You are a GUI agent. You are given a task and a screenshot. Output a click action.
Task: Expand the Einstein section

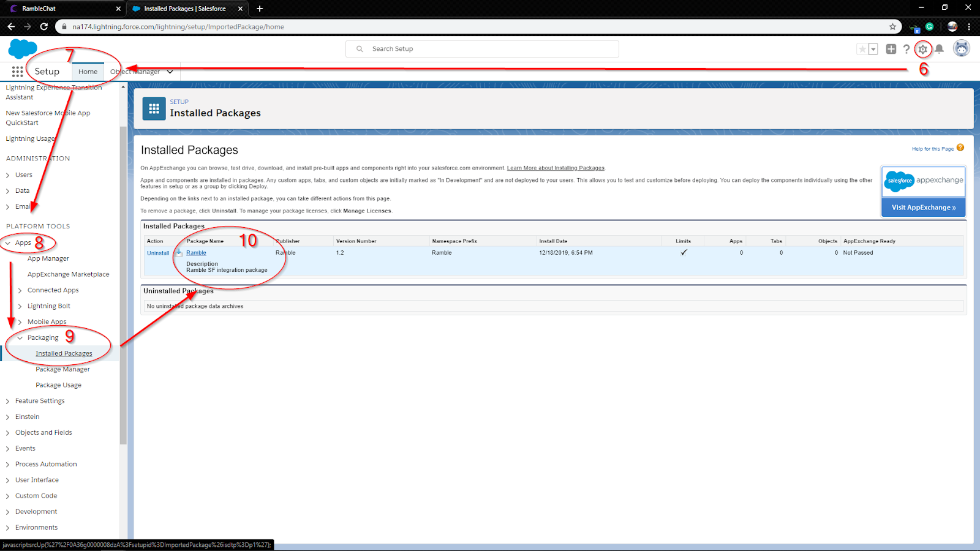point(7,417)
